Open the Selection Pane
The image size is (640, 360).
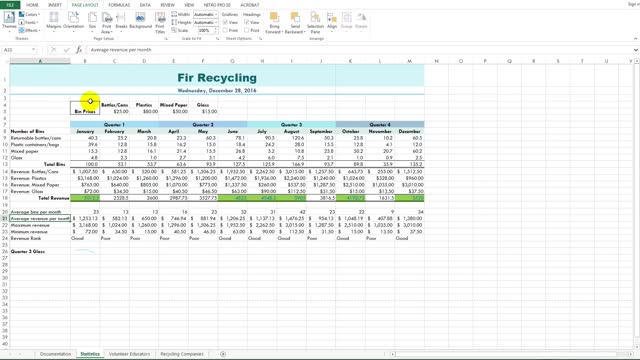[315, 23]
